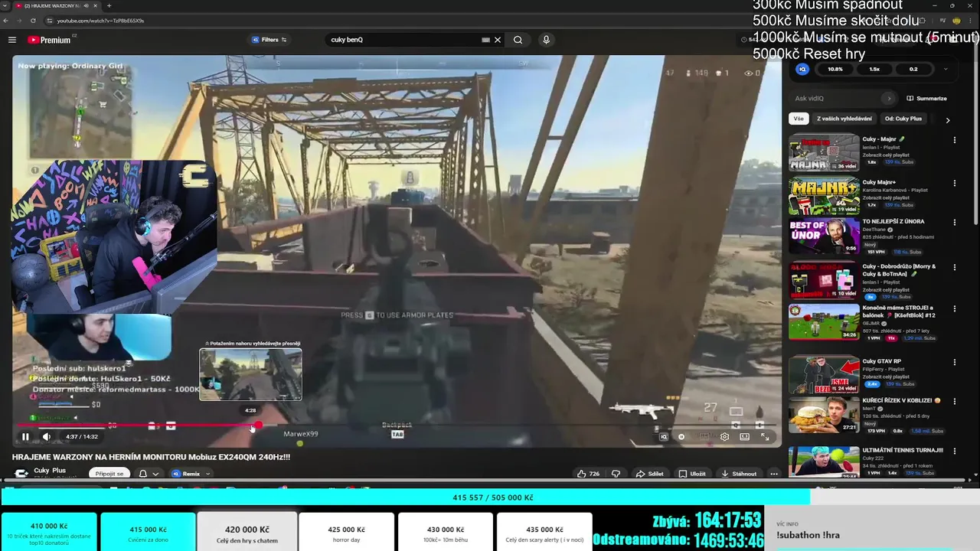980x551 pixels.
Task: Open notification bell dropdown
Action: tap(149, 474)
